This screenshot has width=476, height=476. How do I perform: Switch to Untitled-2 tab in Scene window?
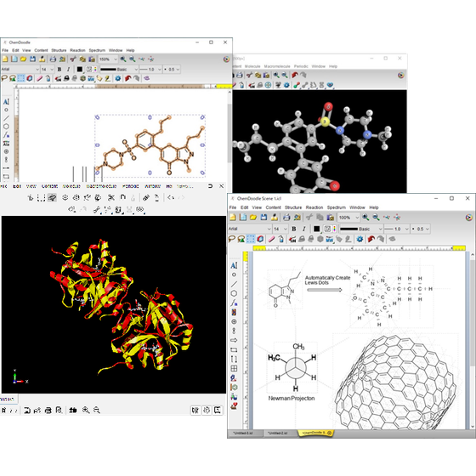point(278,433)
